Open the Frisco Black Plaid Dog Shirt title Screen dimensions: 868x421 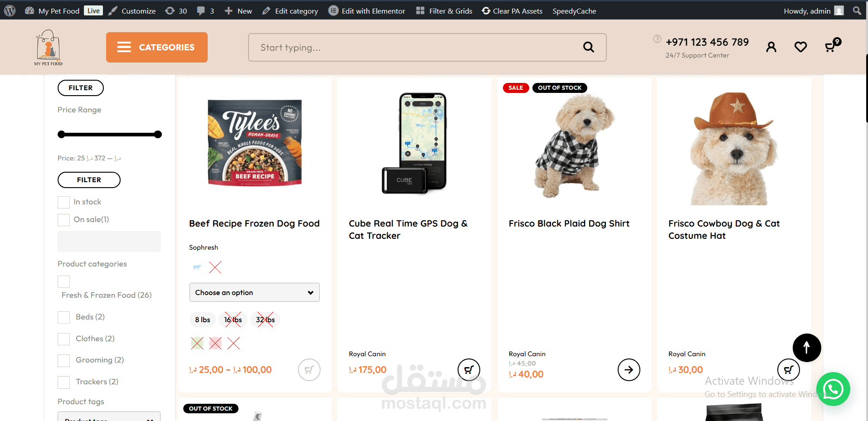569,223
